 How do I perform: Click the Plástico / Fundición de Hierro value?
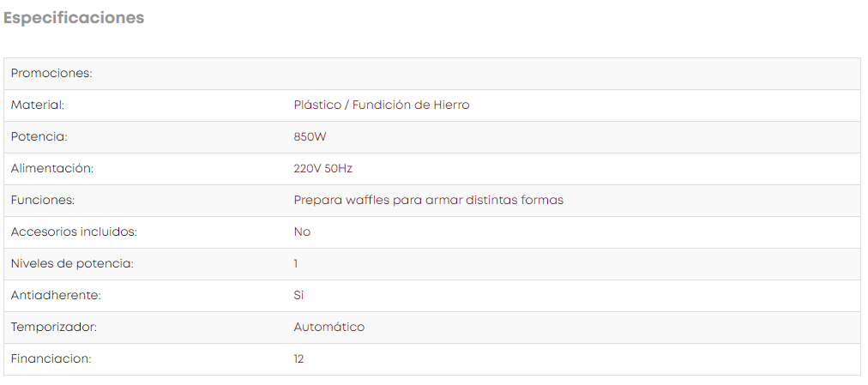click(382, 105)
